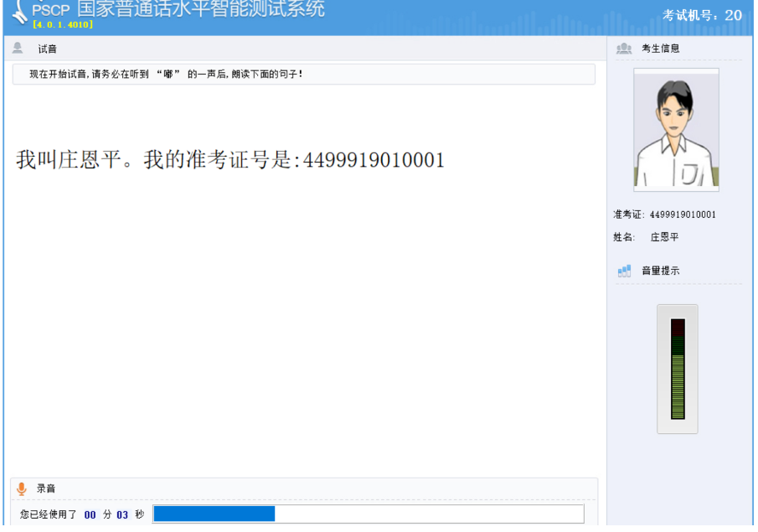This screenshot has height=532, width=758.
Task: Click the person icon beside 试音
Action: click(18, 49)
